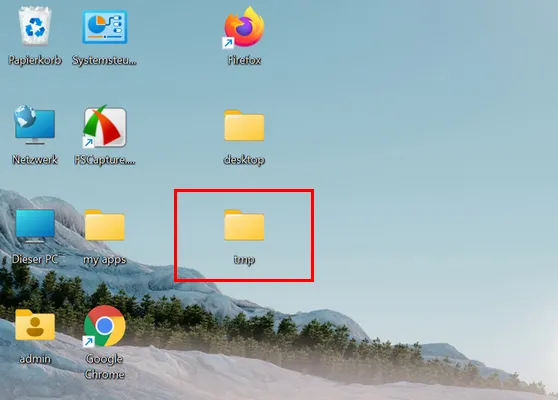The height and width of the screenshot is (400, 558).
Task: Click the desktop folder label
Action: click(244, 160)
